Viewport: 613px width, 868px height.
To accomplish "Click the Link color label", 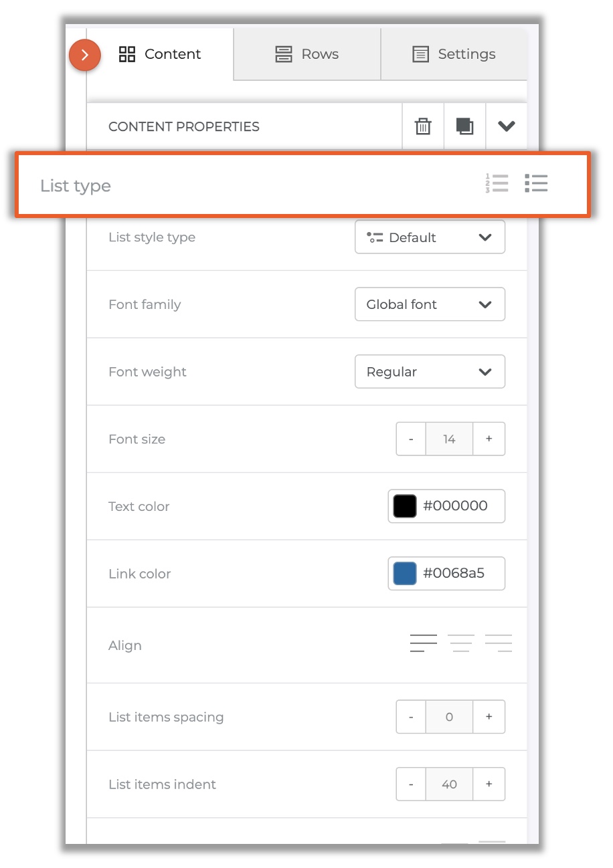I will (x=140, y=574).
